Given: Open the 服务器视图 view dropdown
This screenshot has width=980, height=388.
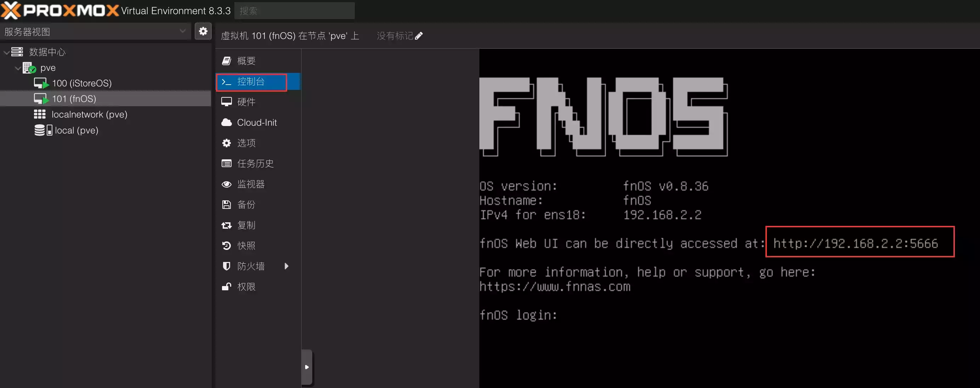Looking at the screenshot, I should click(95, 32).
